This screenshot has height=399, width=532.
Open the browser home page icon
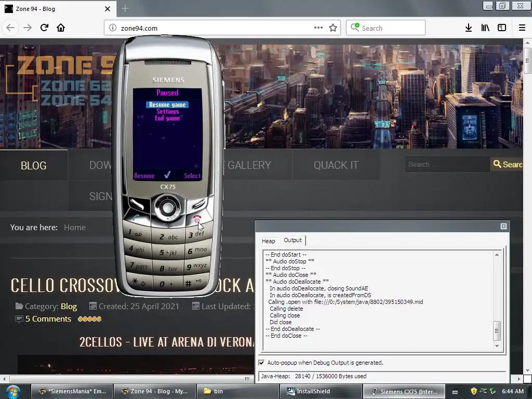coord(61,28)
